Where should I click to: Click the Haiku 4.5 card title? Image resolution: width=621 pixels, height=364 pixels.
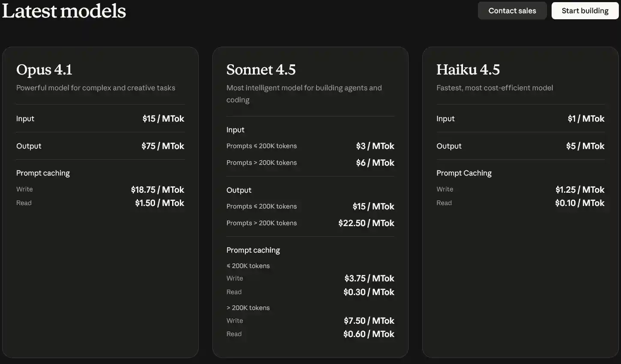point(468,69)
